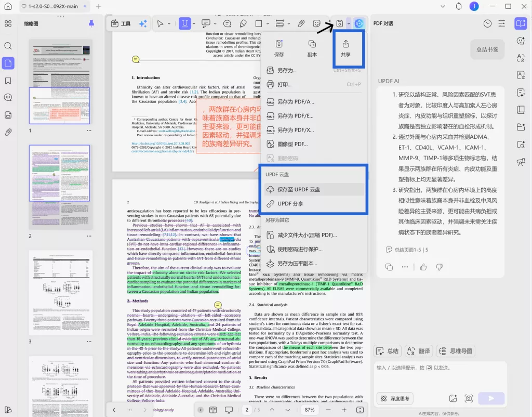
Task: Open notifications via the bell icon
Action: coord(459,6)
